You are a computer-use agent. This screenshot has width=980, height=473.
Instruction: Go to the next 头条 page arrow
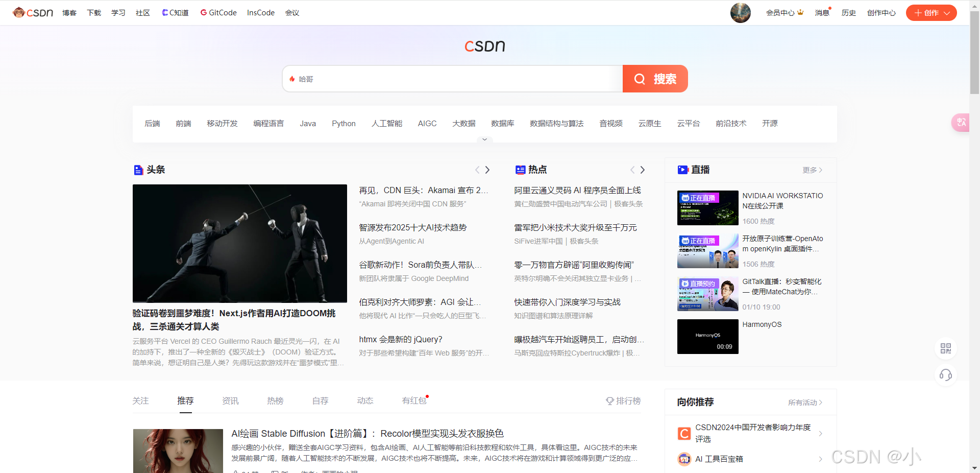tap(487, 170)
